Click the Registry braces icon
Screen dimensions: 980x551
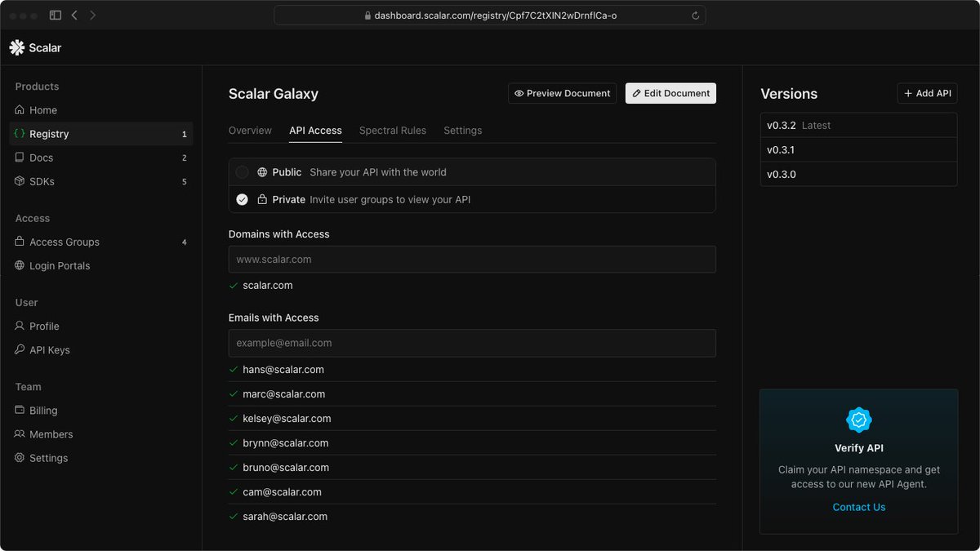point(20,134)
